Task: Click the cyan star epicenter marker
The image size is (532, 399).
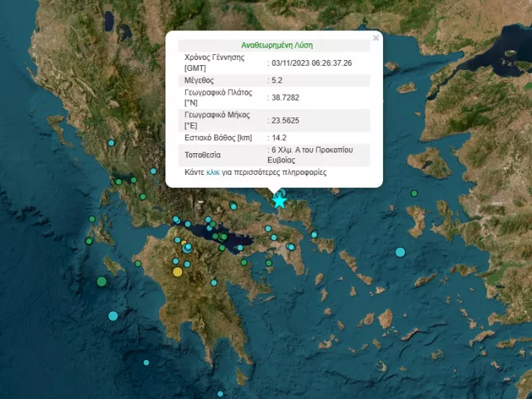Action: pos(280,202)
